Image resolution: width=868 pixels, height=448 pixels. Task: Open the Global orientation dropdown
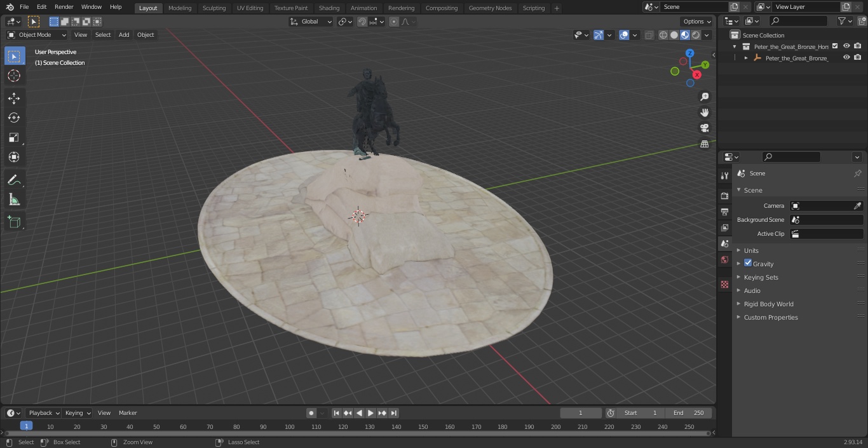(x=311, y=22)
